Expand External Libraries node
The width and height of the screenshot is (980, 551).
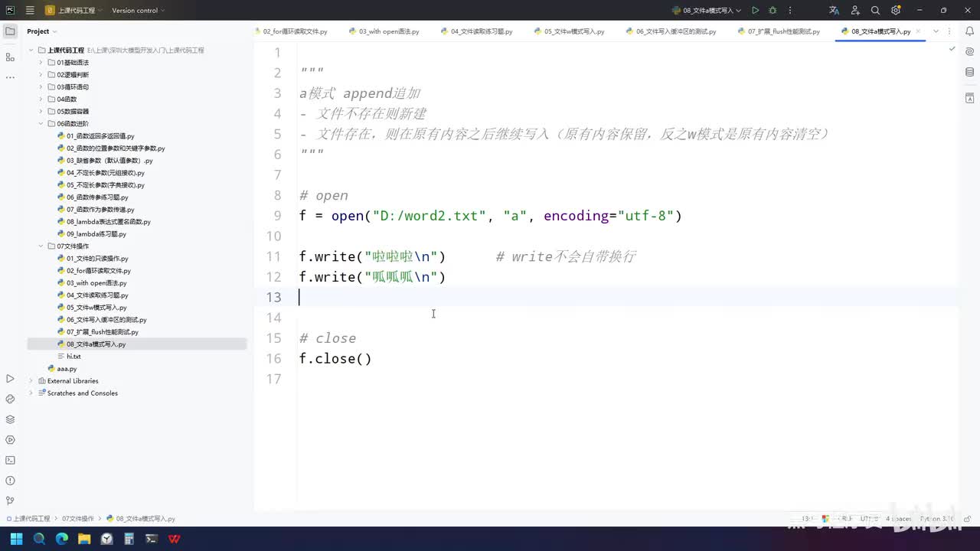31,381
